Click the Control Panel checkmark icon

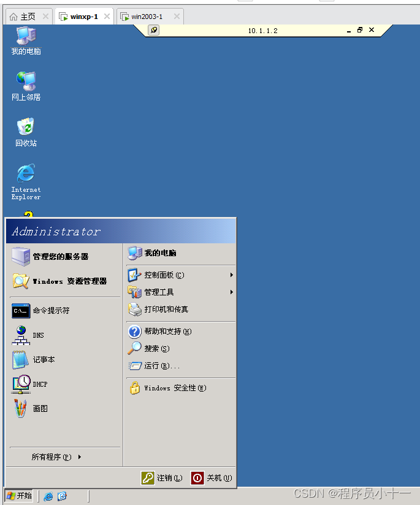point(134,275)
